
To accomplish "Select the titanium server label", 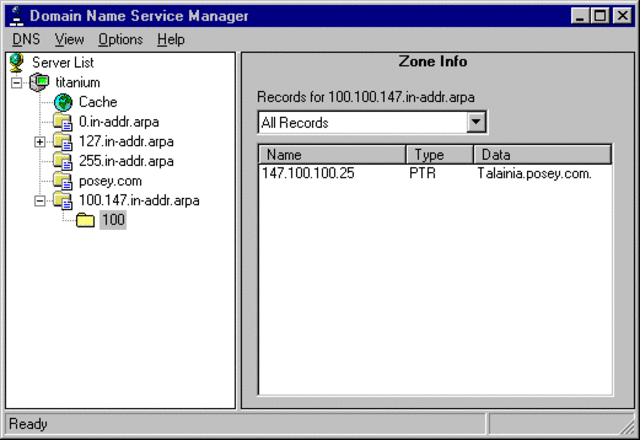I will [x=78, y=82].
